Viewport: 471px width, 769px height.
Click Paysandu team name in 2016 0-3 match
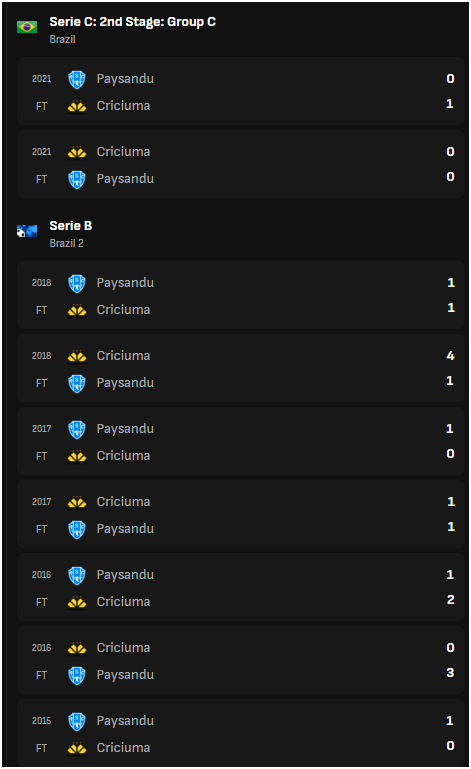coord(125,675)
